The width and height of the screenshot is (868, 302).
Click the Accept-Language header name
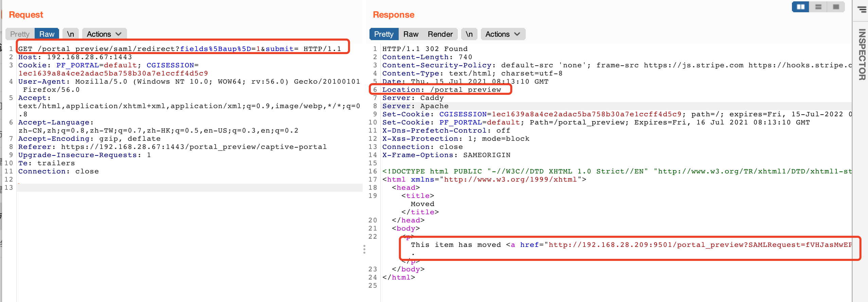coord(56,122)
